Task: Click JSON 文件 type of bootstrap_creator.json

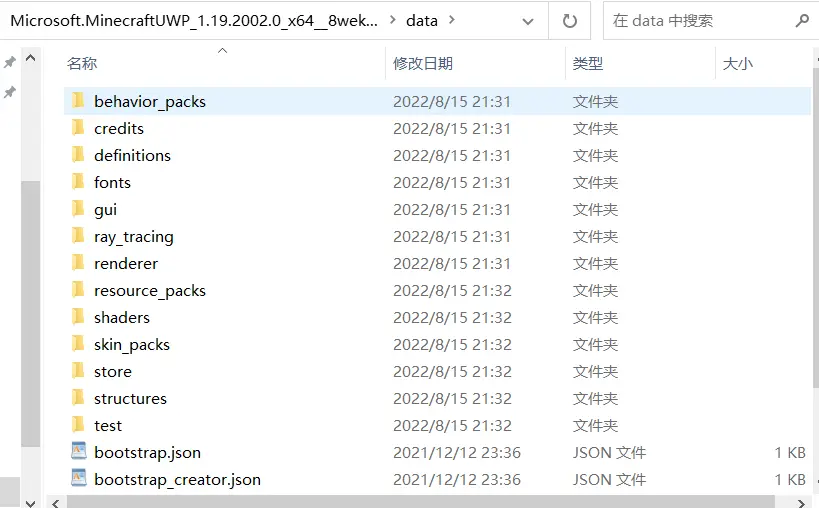Action: [x=609, y=480]
